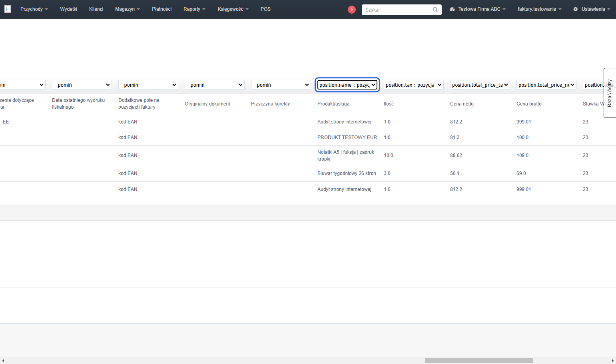This screenshot has width=616, height=364.
Task: Click the Cena brutto column header
Action: point(529,104)
